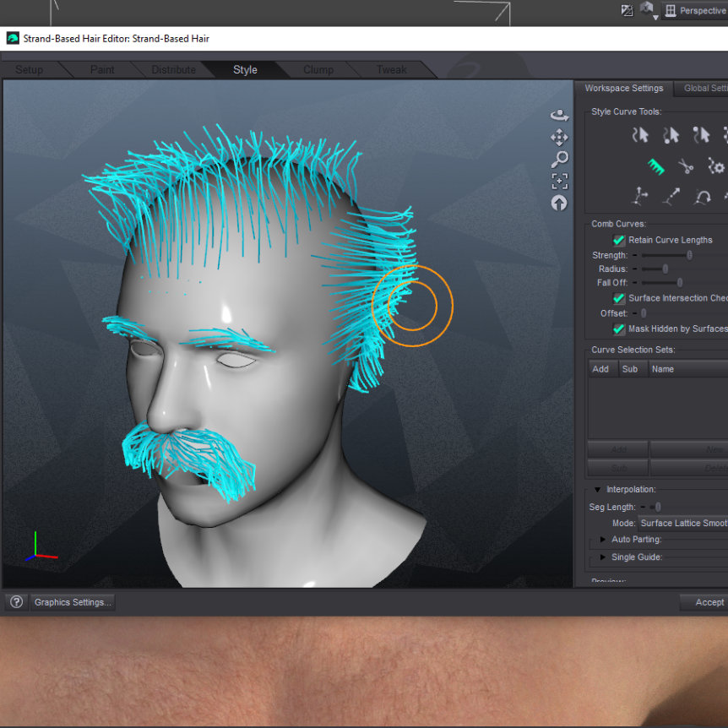Switch to the Distribute tab
The width and height of the screenshot is (728, 728).
point(173,70)
